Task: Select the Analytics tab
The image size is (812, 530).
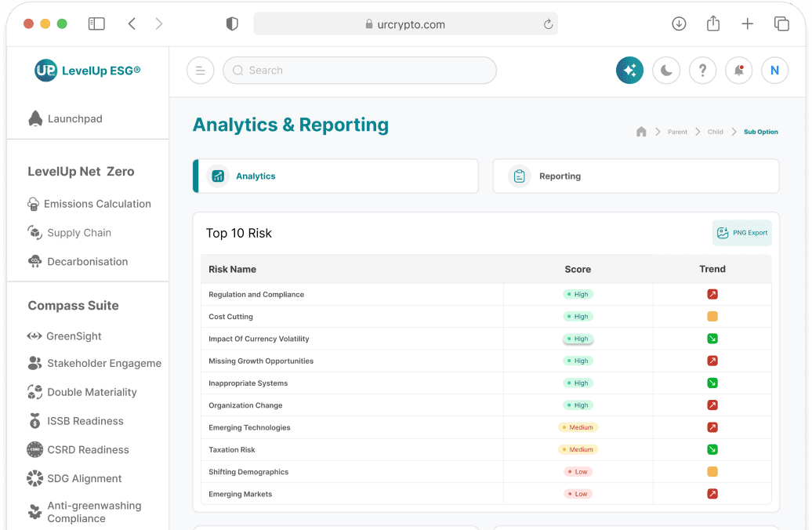Action: [x=335, y=176]
